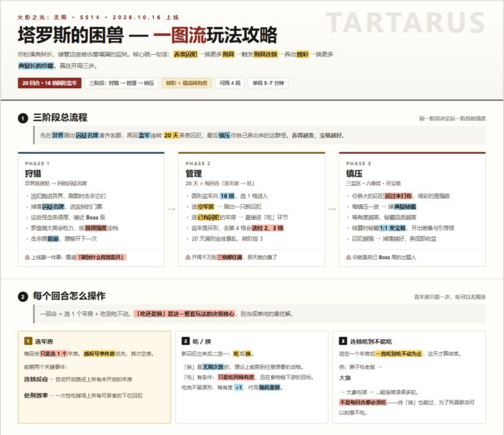Click the yellow highlighted 空牢房
Image resolution: width=504 pixels, height=435 pixels.
click(x=206, y=207)
